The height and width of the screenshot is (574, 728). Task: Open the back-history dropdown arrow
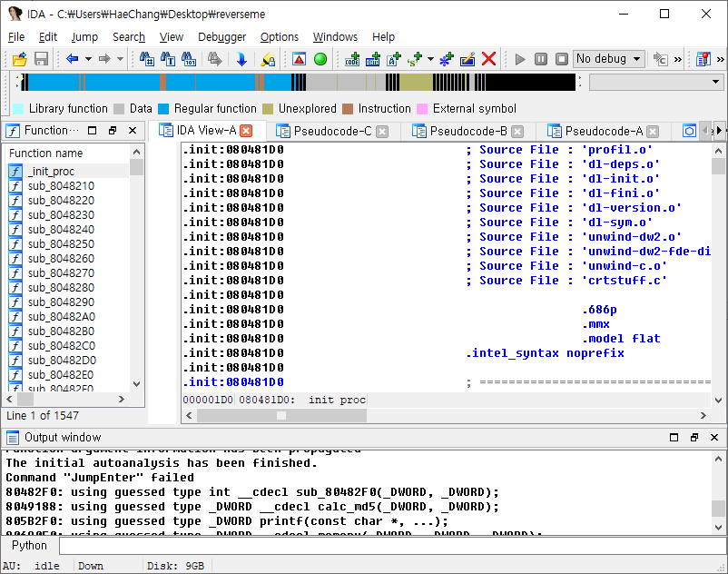pos(88,59)
